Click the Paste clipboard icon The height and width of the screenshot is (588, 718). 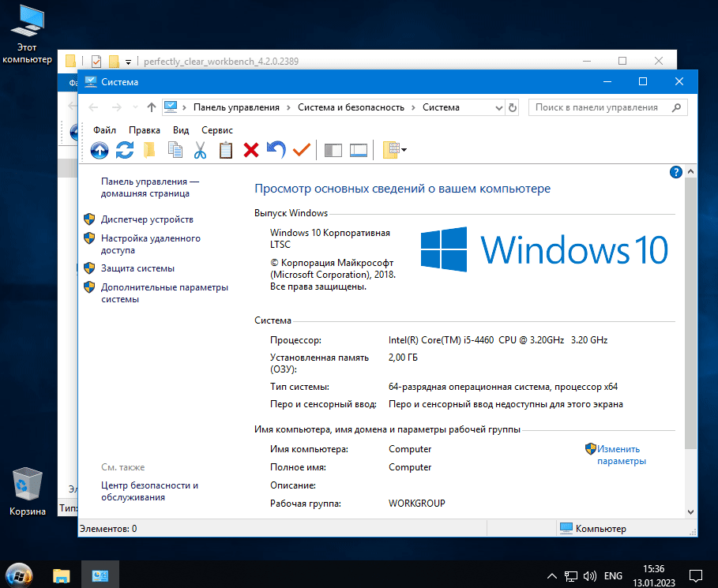click(226, 150)
